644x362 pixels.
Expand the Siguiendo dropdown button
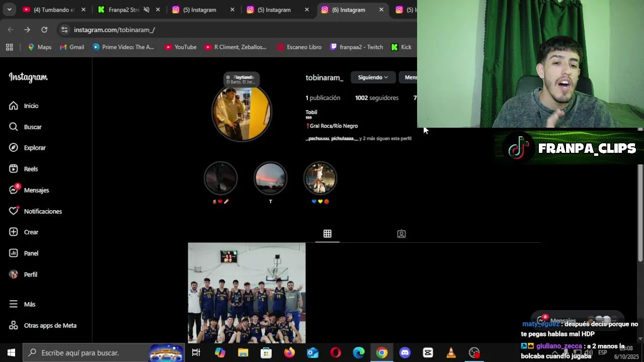pos(373,77)
